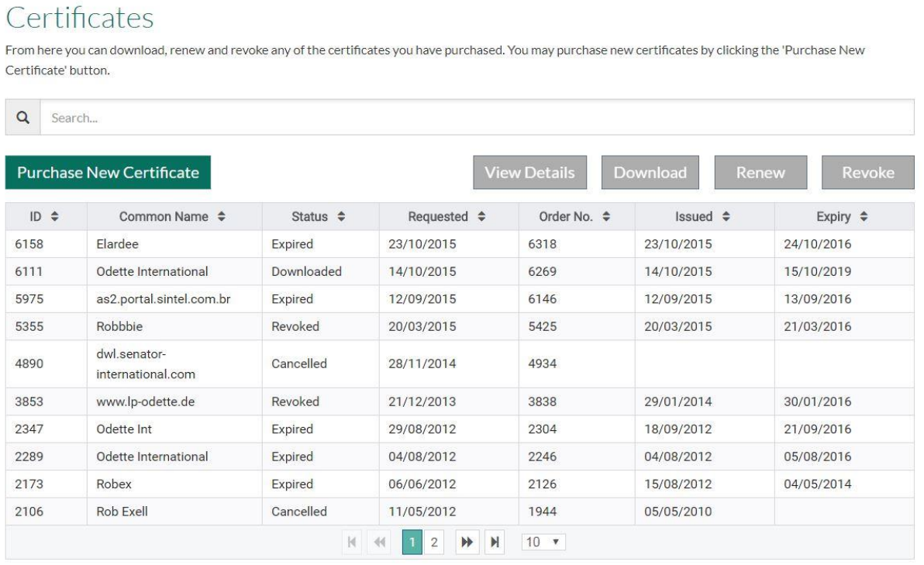924x565 pixels.
Task: Click requested date 29/08/2012
Action: click(422, 429)
